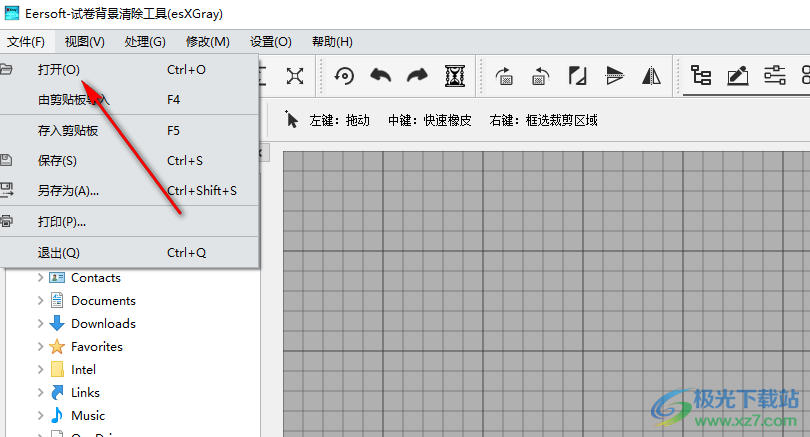Screen dimensions: 810x437
Task: Click the circular reset rotation icon
Action: (344, 76)
